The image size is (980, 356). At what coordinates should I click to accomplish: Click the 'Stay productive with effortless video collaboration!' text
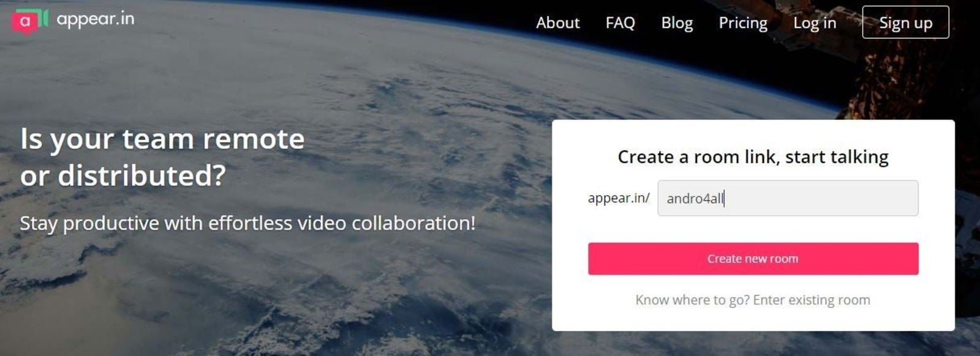[x=247, y=223]
